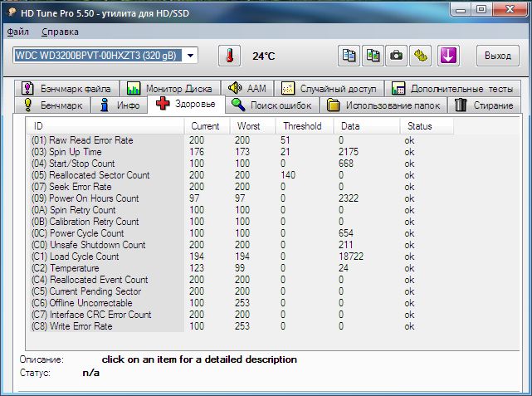The image size is (532, 396).
Task: Select (07) Seek Error Rate row
Action: [x=241, y=187]
